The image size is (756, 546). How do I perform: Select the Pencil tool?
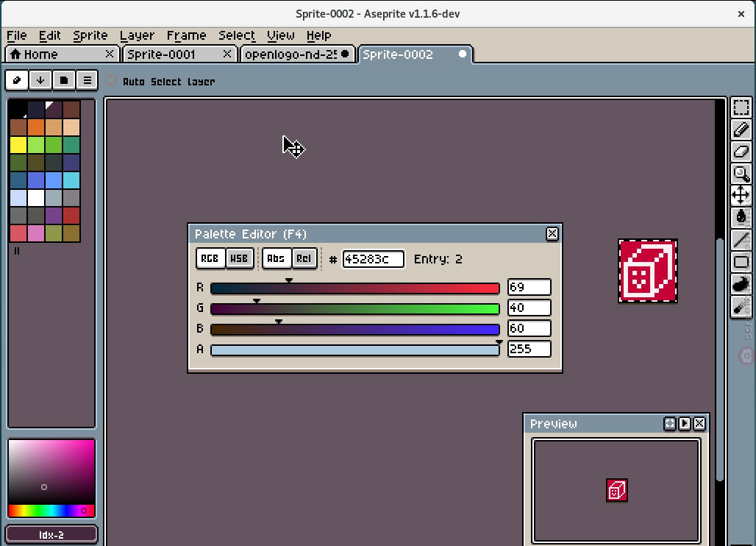[x=741, y=130]
